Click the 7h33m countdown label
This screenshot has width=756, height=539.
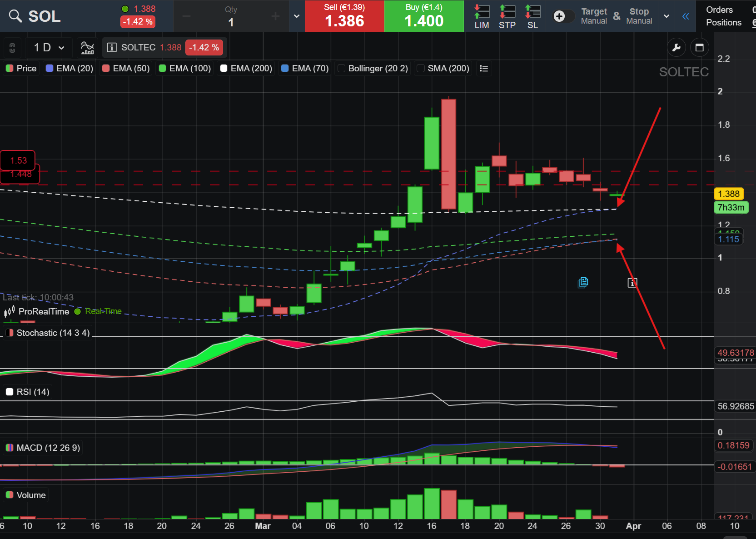pos(731,207)
